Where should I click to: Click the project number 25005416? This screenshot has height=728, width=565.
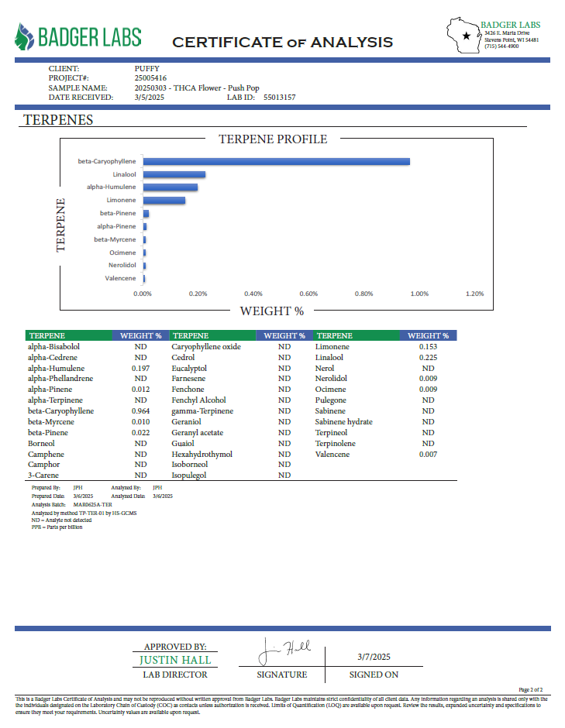point(150,78)
